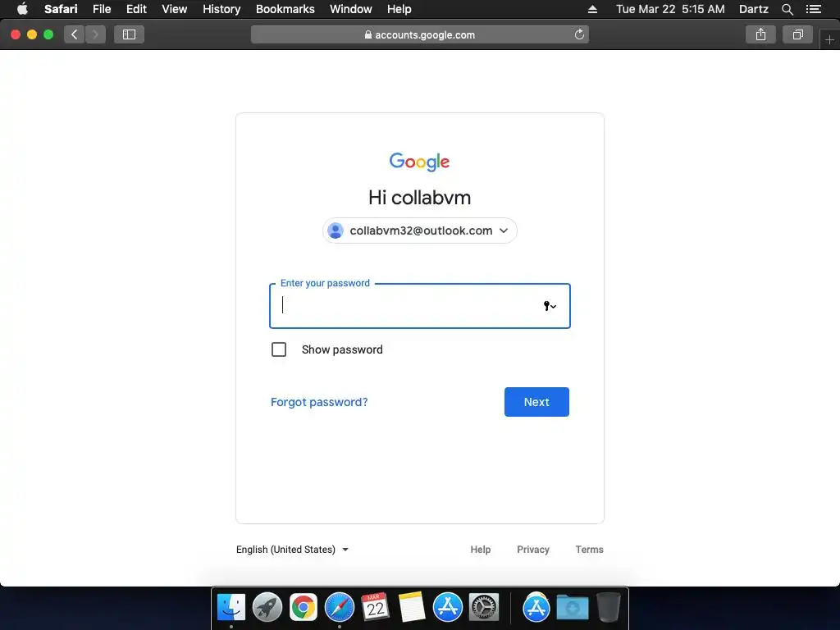Open the password key autofill icon
Image resolution: width=840 pixels, height=630 pixels.
550,306
